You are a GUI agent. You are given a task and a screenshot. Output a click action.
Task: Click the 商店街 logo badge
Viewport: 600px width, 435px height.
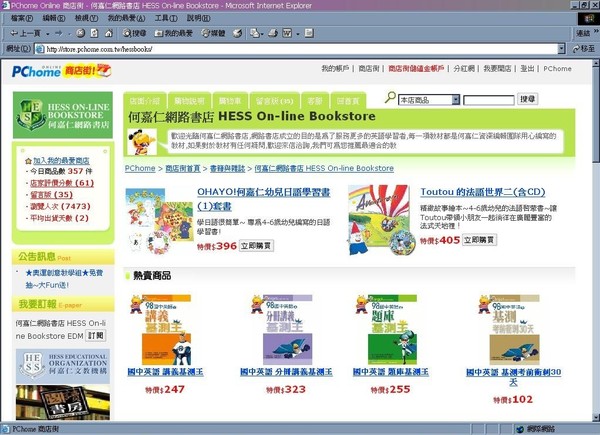[x=87, y=71]
